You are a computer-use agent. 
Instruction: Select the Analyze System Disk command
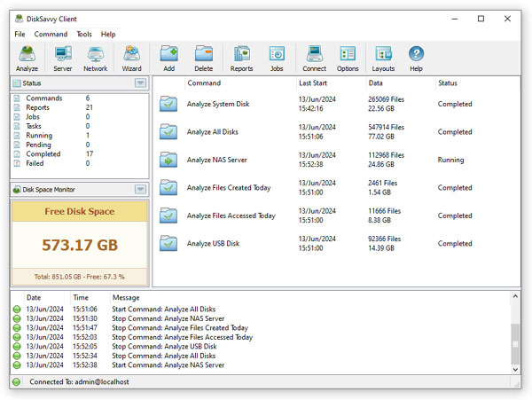point(218,104)
